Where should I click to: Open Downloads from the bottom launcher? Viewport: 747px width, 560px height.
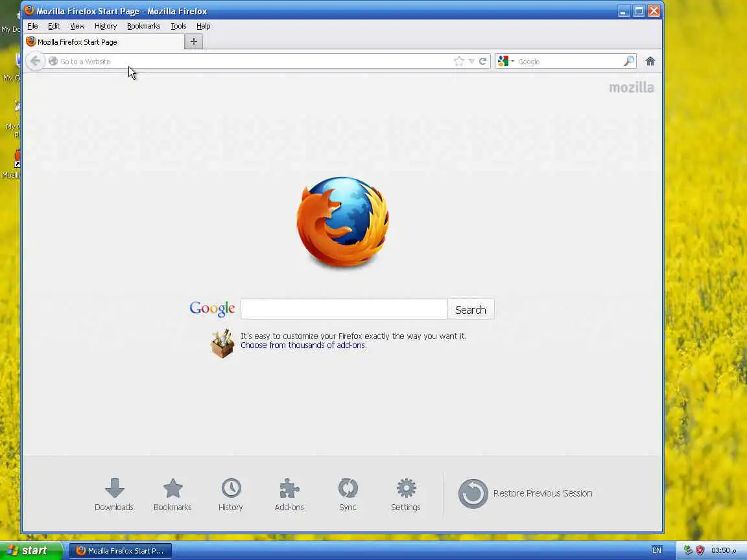coord(114,495)
